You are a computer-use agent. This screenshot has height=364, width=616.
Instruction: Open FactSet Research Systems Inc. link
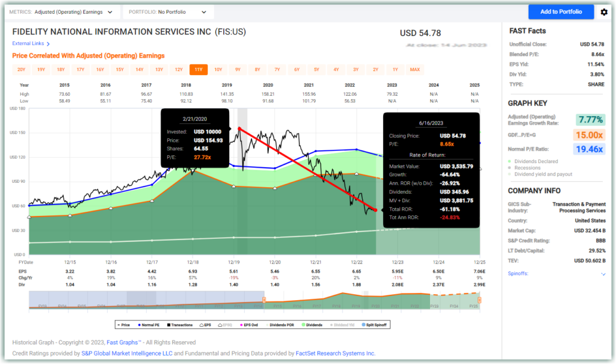(x=335, y=353)
